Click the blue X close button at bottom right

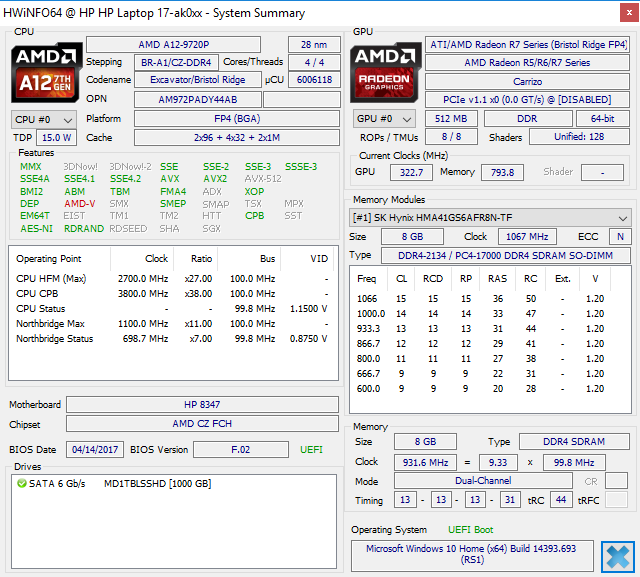click(x=618, y=556)
